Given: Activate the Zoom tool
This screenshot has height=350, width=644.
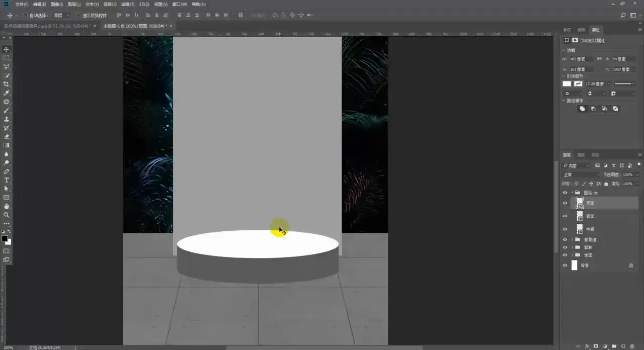Looking at the screenshot, I should coord(7,215).
